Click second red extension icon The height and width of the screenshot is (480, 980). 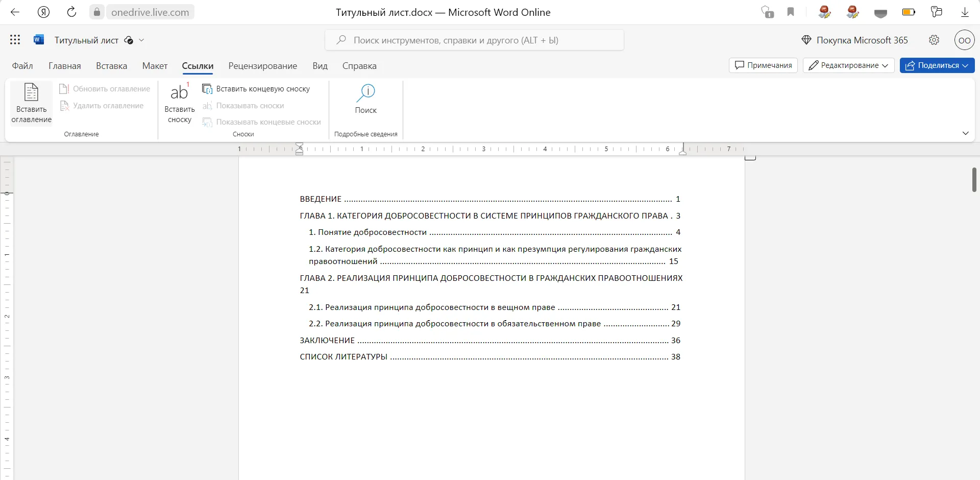pos(852,12)
